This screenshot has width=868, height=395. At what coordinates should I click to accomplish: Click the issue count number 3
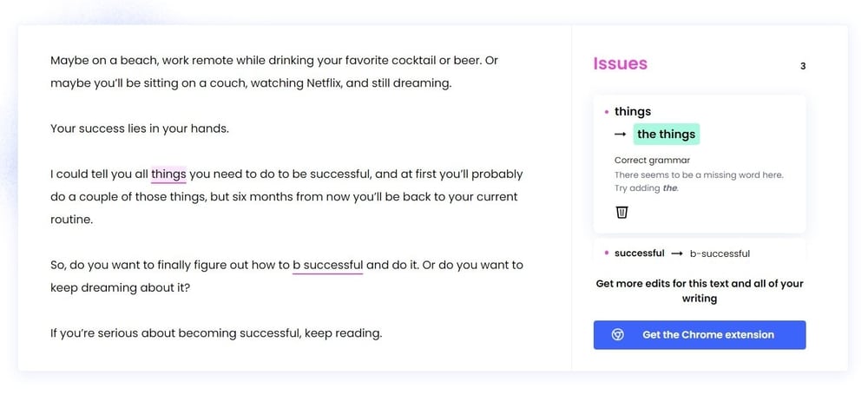point(803,67)
